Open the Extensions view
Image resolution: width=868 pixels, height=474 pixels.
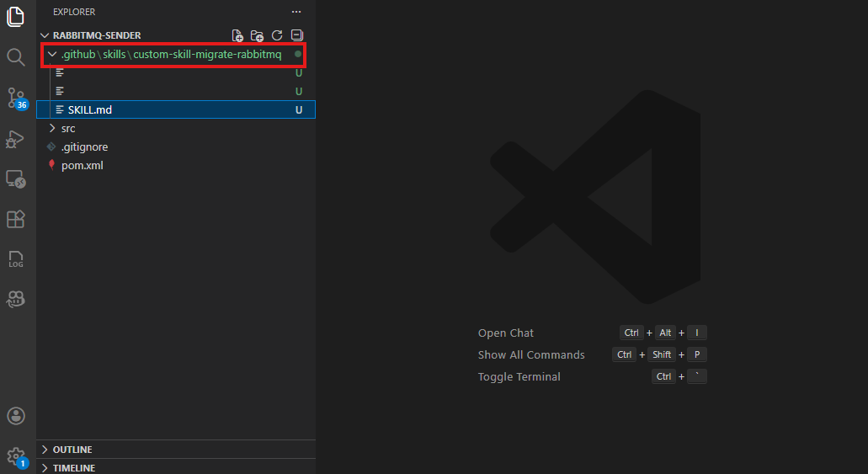[16, 219]
